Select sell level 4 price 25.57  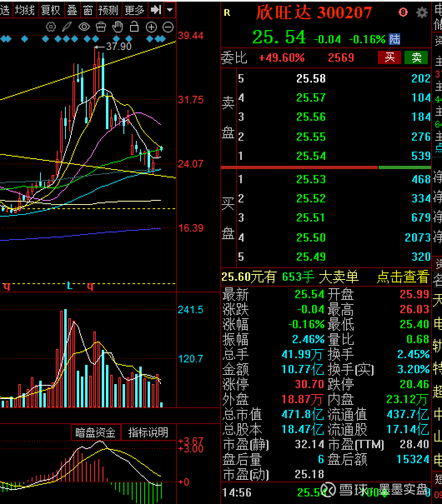pos(311,97)
